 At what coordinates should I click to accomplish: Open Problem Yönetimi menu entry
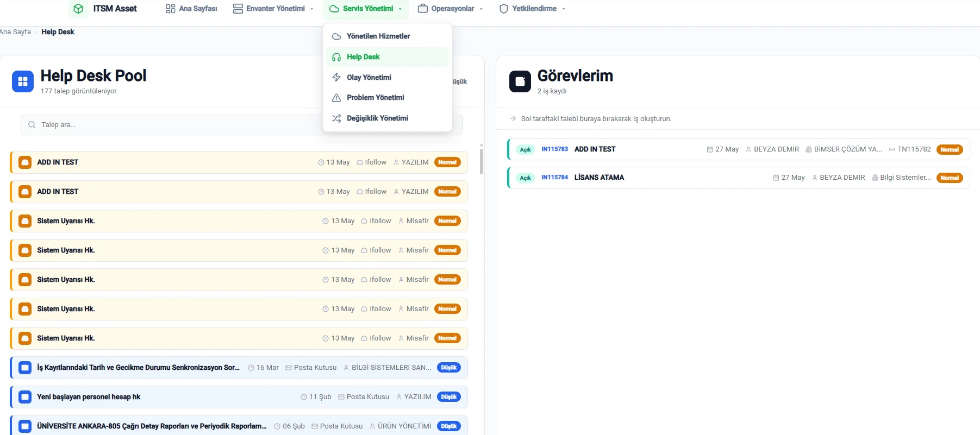coord(387,98)
